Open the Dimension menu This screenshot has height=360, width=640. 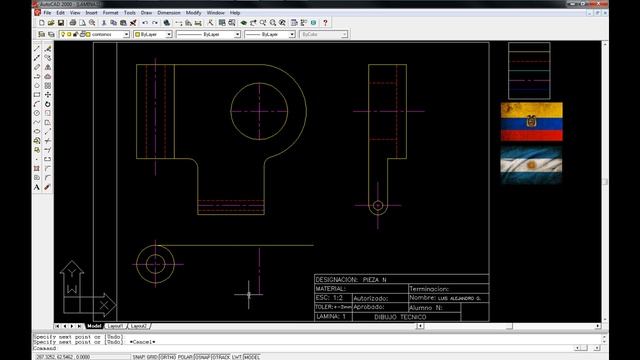169,13
